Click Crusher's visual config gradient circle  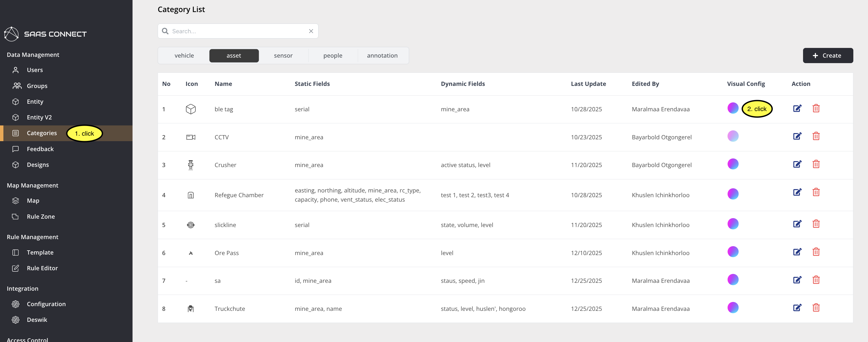(733, 164)
